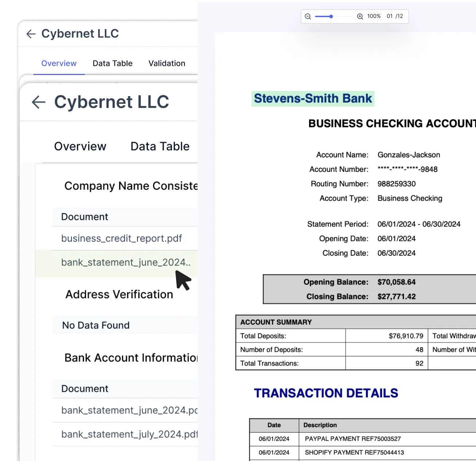Screen dimensions: 476x461
Task: Switch to the Validation tab
Action: 167,63
